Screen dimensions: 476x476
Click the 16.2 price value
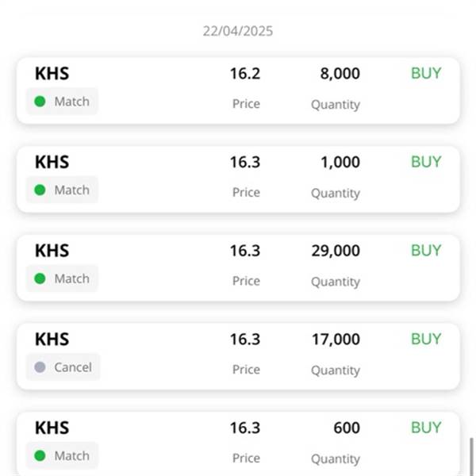pos(245,74)
